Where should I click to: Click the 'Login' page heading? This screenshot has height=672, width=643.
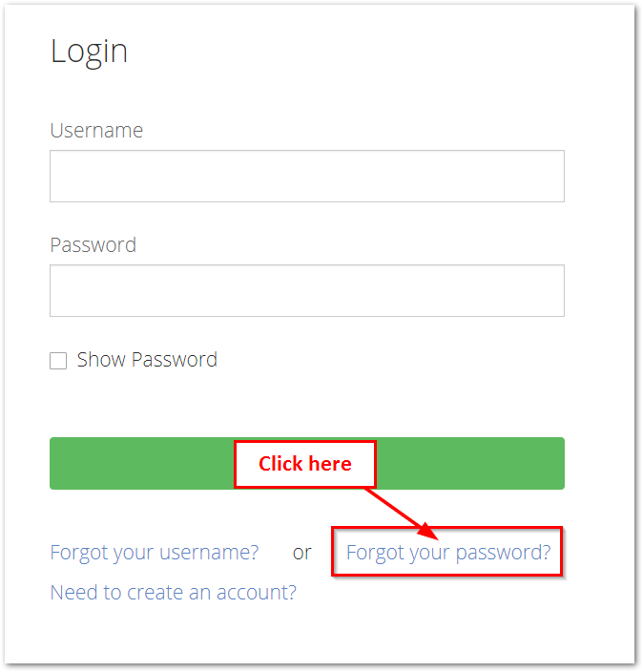coord(89,52)
